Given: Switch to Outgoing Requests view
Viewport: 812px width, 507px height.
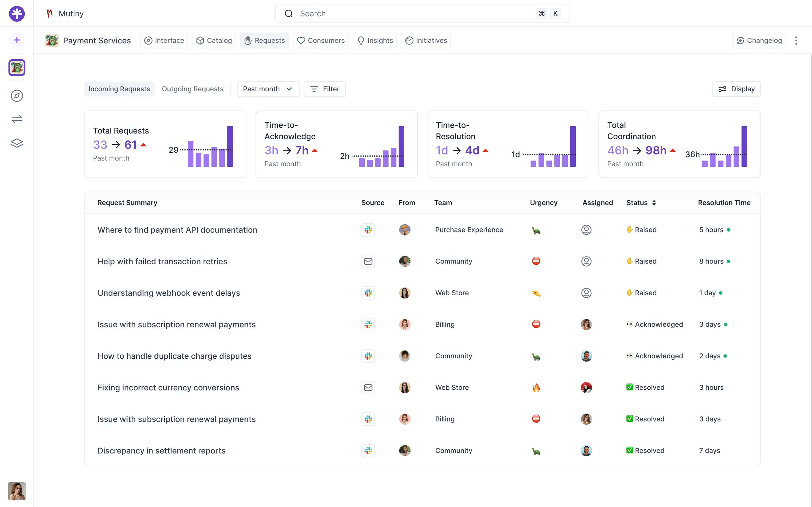Looking at the screenshot, I should 193,89.
